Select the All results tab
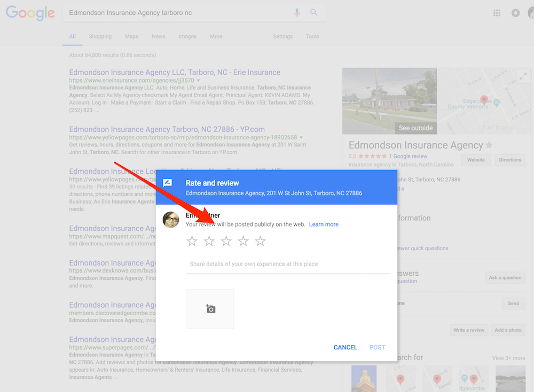The height and width of the screenshot is (392, 534). (72, 36)
